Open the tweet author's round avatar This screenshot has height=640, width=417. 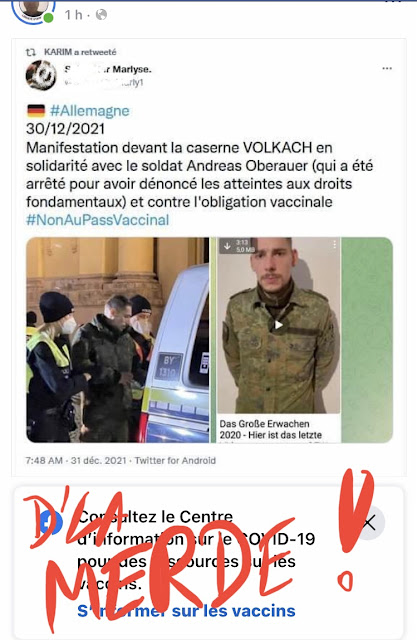tap(41, 75)
